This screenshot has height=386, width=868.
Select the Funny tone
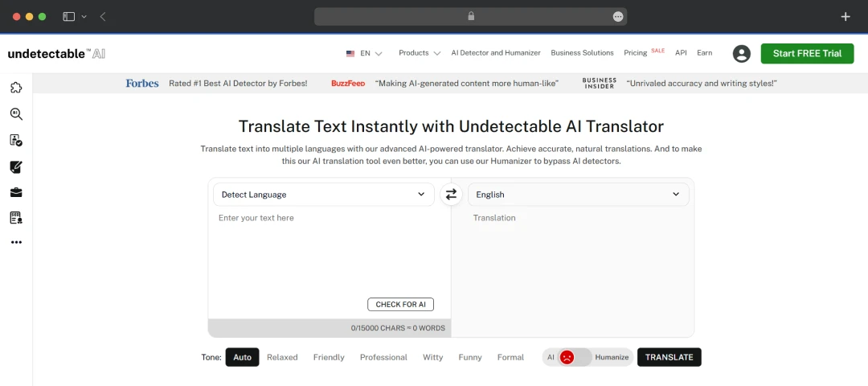click(470, 357)
